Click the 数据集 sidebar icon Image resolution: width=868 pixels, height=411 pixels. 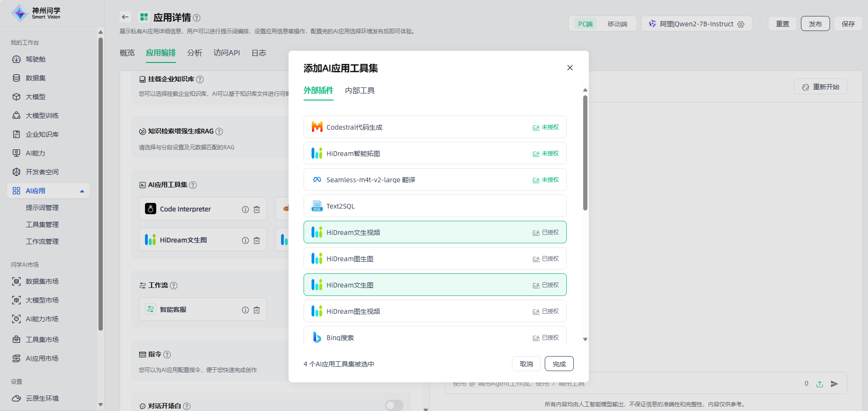tap(16, 78)
